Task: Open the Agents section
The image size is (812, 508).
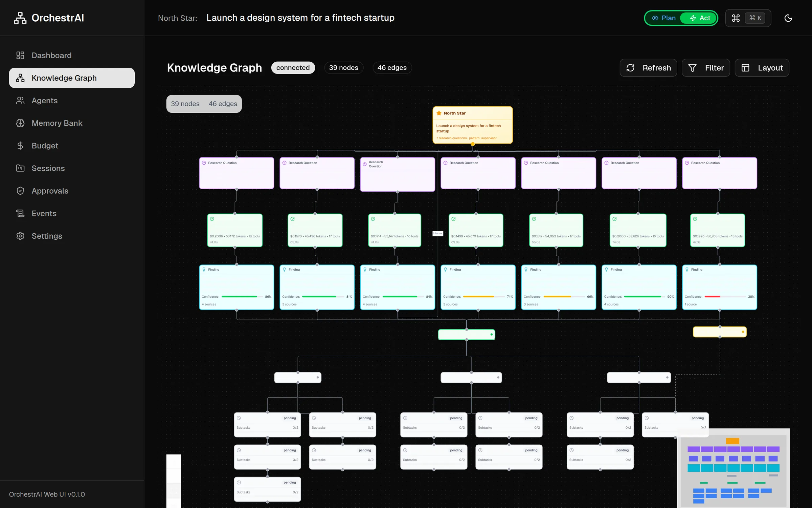Action: [x=72, y=101]
